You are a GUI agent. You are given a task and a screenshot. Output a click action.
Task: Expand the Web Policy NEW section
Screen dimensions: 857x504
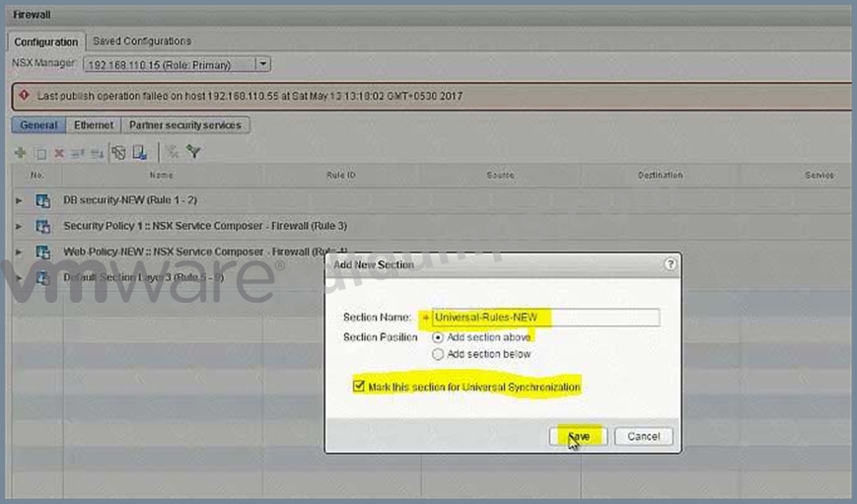19,252
